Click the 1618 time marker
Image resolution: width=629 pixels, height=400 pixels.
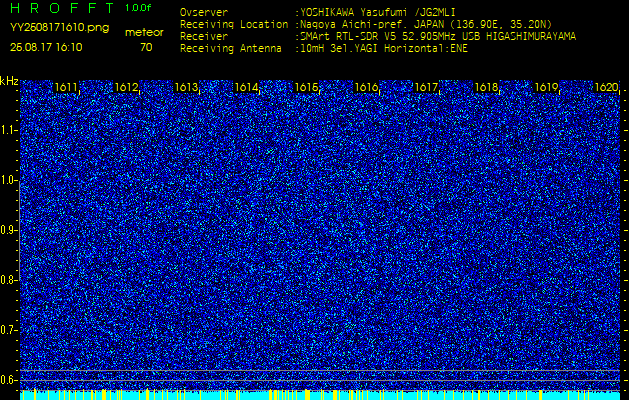[x=486, y=87]
